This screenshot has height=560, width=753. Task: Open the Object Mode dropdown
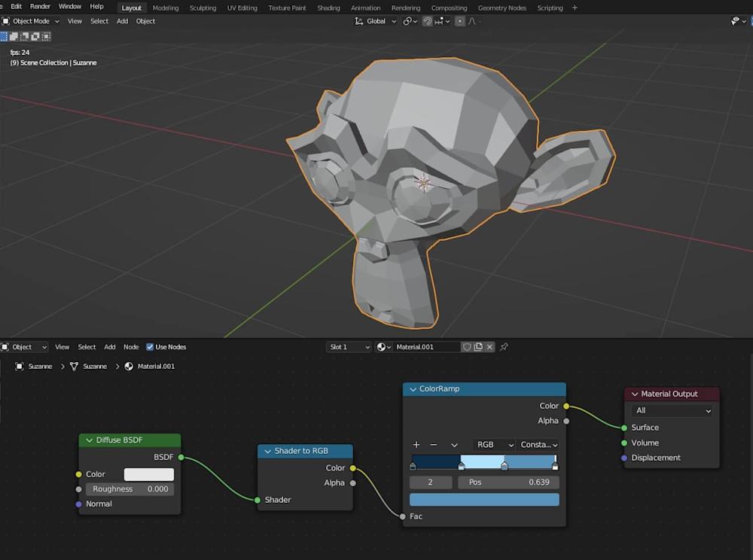pyautogui.click(x=31, y=21)
